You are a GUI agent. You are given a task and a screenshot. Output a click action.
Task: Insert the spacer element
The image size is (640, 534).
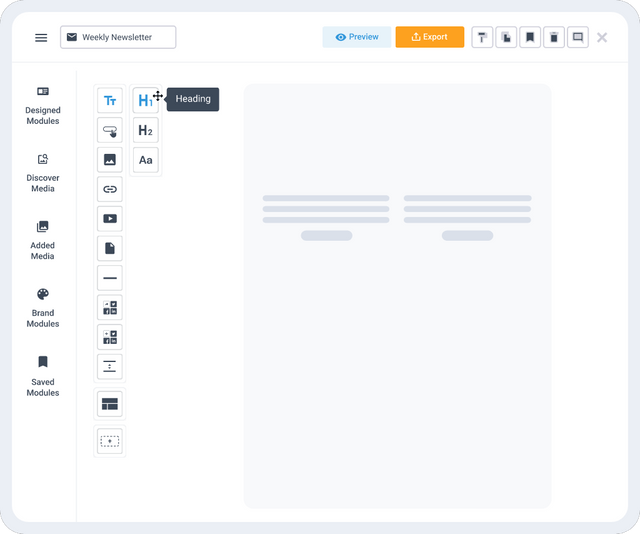click(x=110, y=367)
